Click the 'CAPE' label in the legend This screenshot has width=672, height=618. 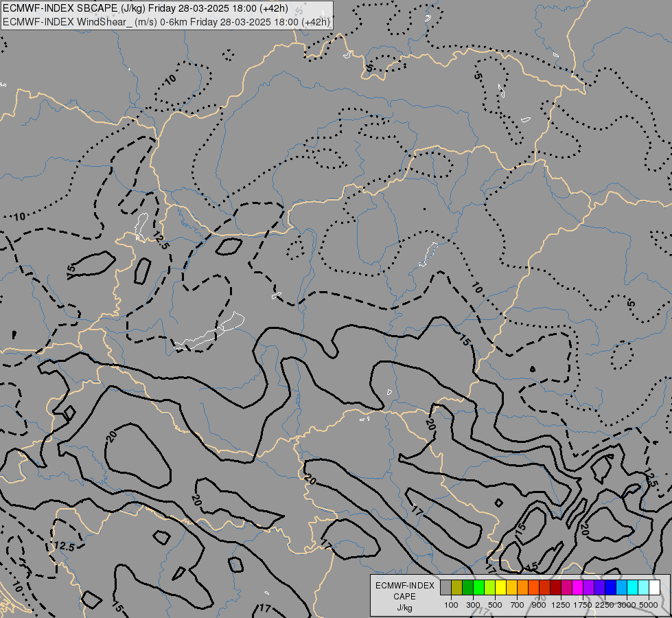[404, 597]
